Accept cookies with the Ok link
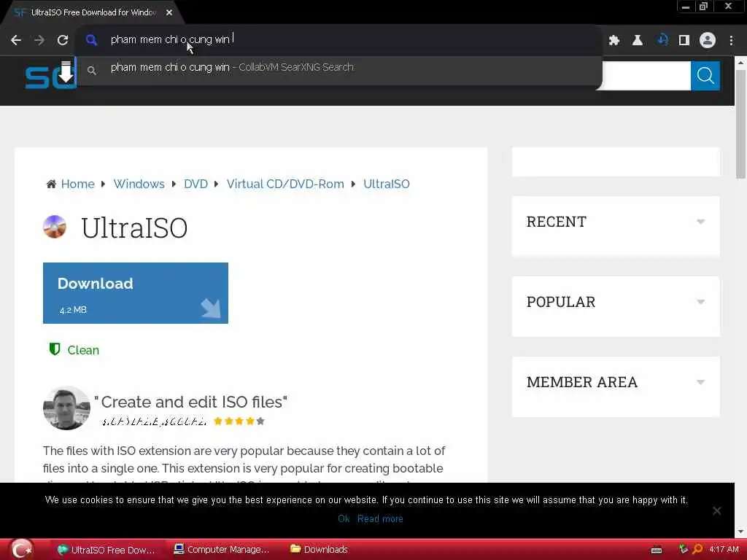Image resolution: width=747 pixels, height=560 pixels. click(344, 518)
